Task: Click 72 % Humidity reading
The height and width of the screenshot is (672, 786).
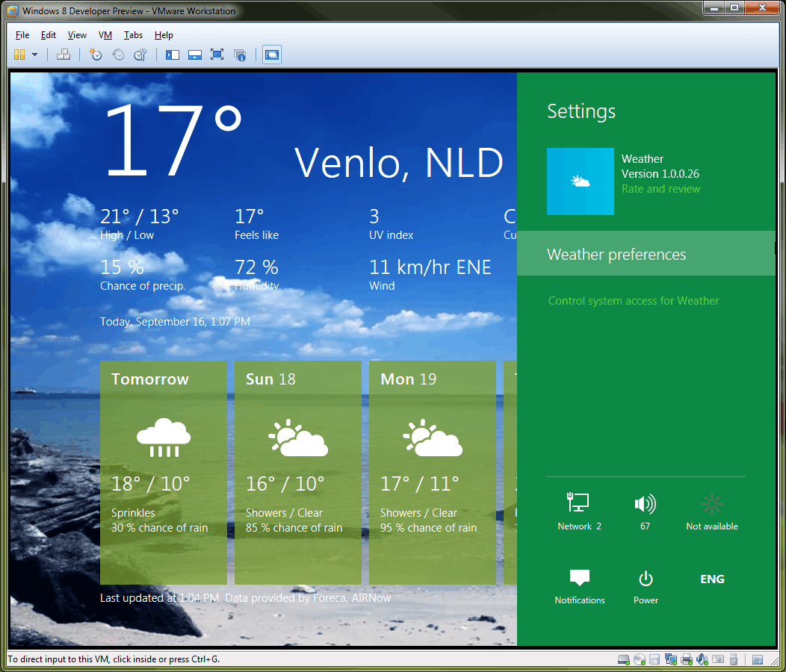Action: (x=257, y=275)
